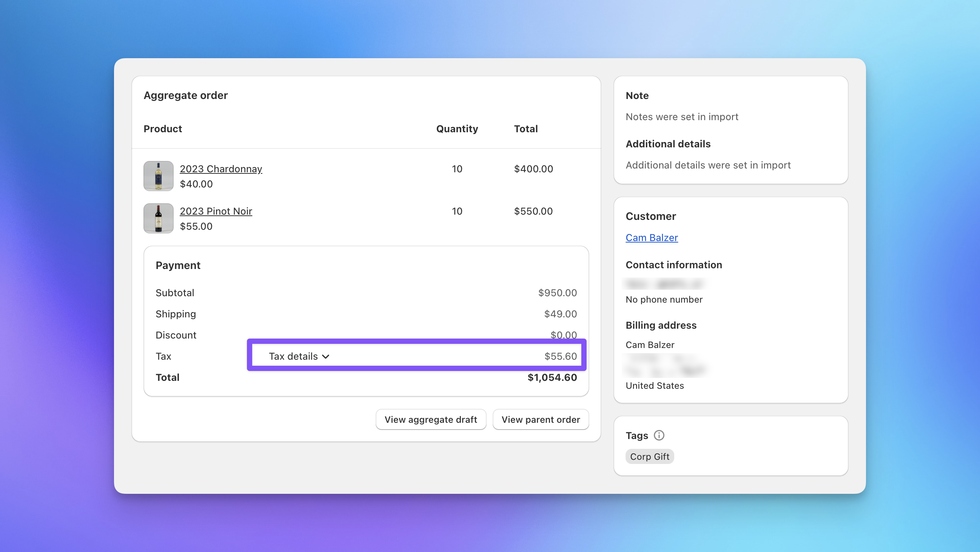Open the 2023 Chardonnay product link
This screenshot has height=552, width=980.
(x=221, y=169)
